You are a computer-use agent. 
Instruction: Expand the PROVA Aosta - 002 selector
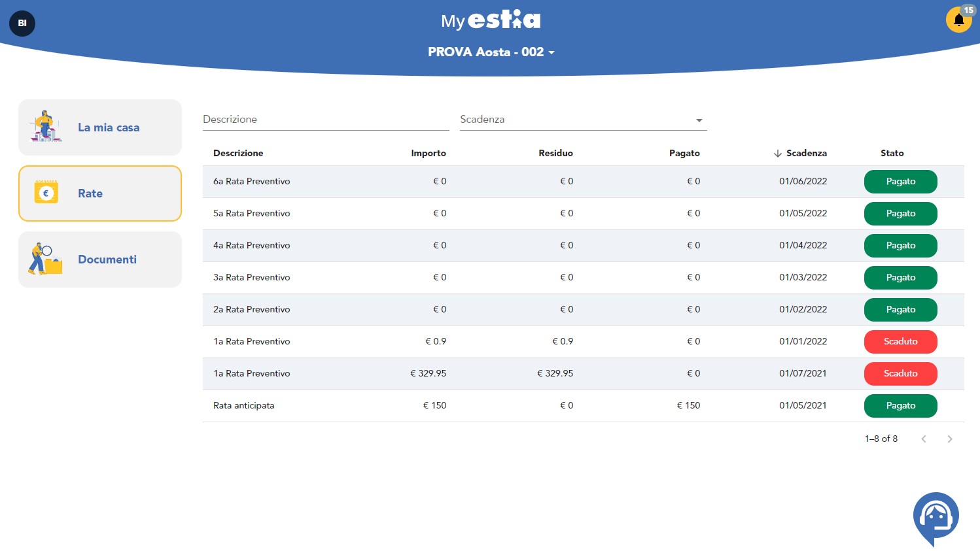491,52
